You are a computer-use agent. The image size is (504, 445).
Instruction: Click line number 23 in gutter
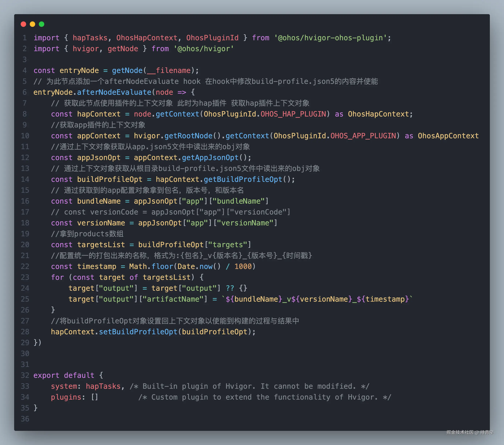25,277
